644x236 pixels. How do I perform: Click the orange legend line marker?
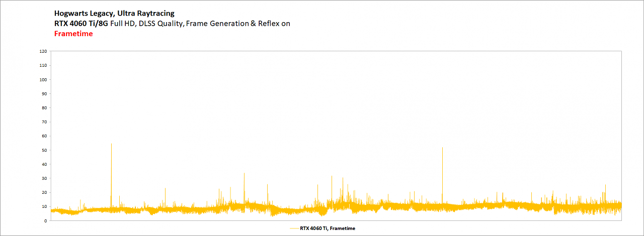(x=294, y=228)
